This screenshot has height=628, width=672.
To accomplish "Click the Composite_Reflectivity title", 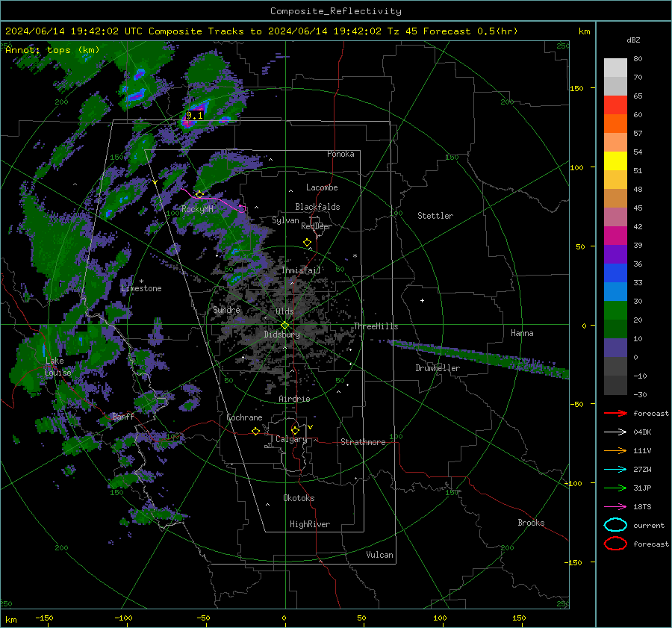I will coord(336,11).
